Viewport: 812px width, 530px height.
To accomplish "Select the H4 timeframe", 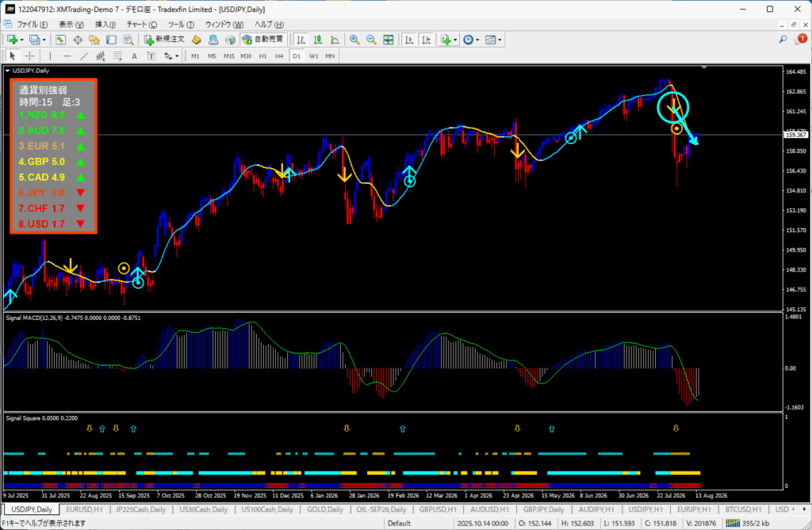I will [x=279, y=56].
